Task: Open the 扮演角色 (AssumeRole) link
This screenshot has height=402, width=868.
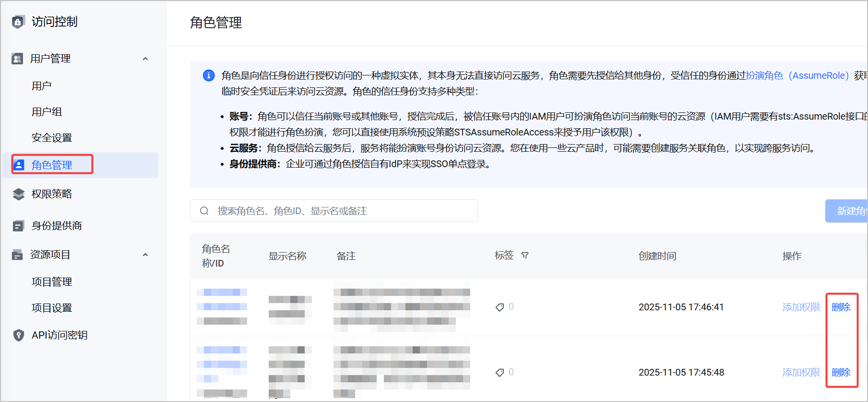Action: click(x=797, y=75)
